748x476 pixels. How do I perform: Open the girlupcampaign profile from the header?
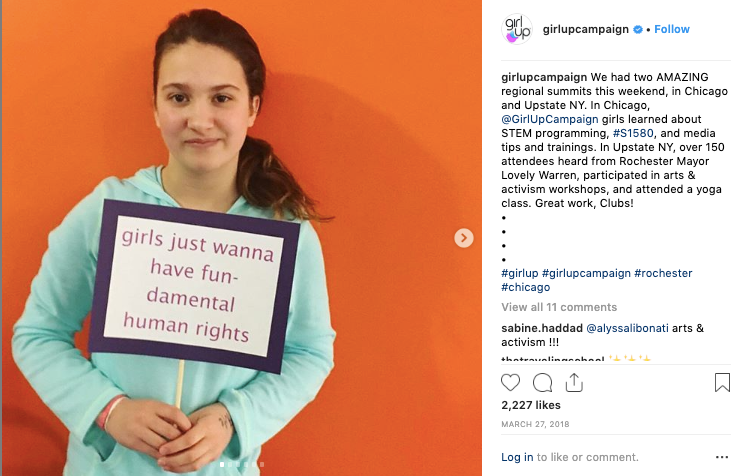pos(585,29)
